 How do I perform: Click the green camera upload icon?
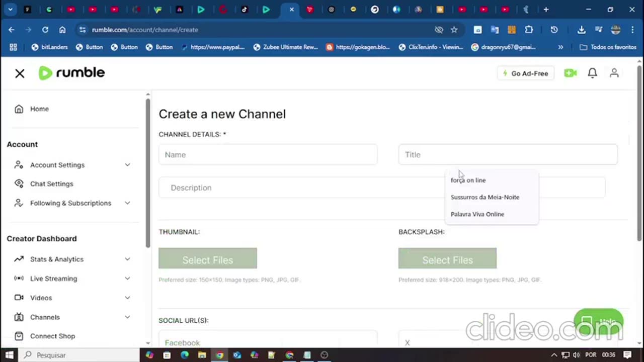(x=570, y=73)
